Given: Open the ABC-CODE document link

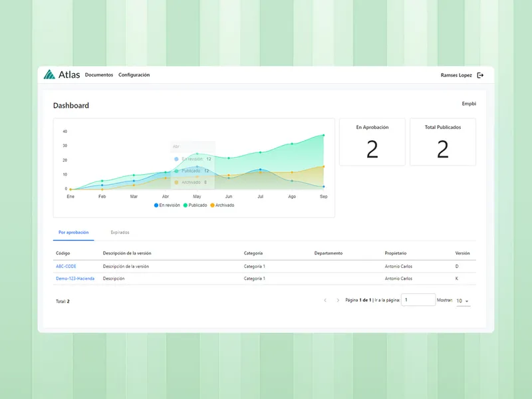Looking at the screenshot, I should [x=66, y=265].
